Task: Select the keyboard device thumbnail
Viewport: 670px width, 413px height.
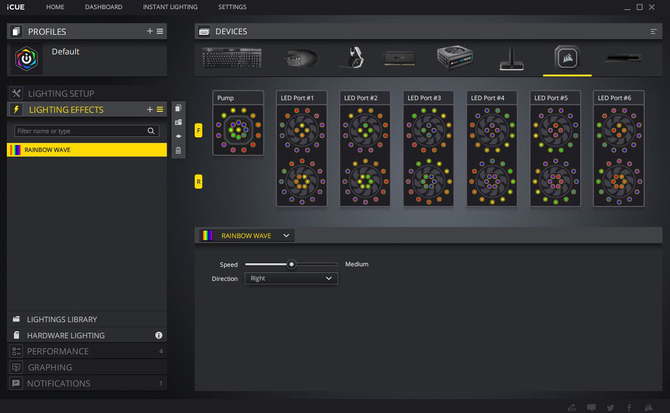Action: coord(232,58)
